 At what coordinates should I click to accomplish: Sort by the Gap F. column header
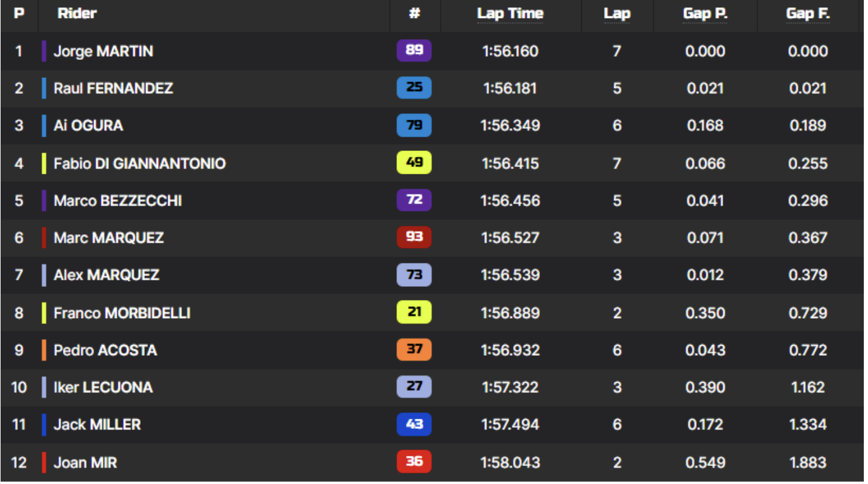[808, 14]
